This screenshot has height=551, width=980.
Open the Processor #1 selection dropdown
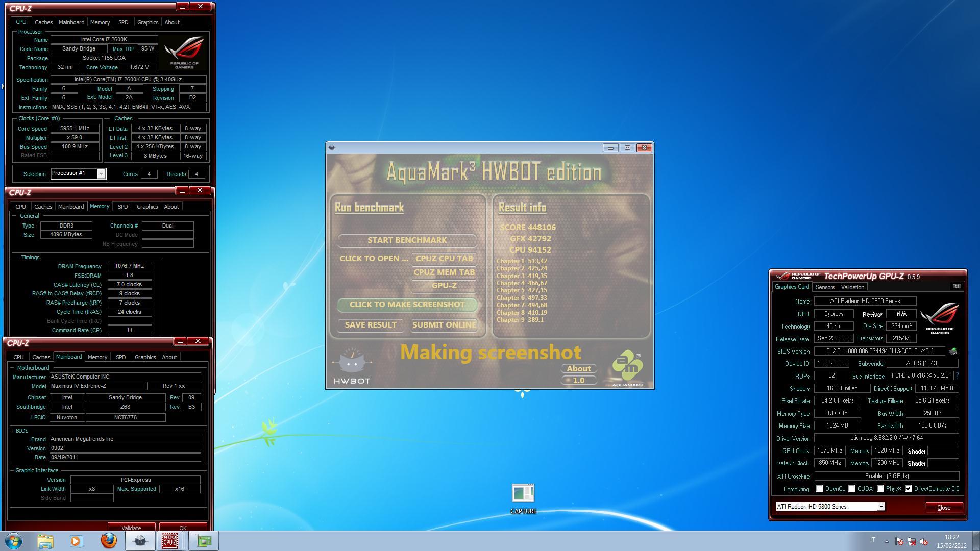(x=101, y=174)
